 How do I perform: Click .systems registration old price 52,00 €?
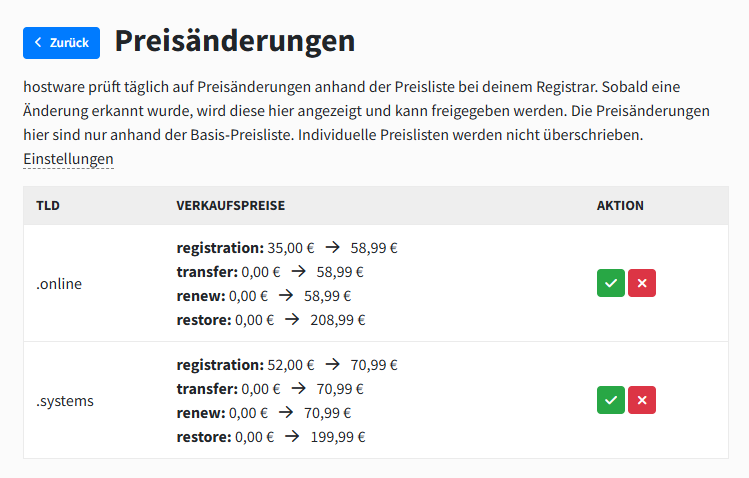coord(291,365)
